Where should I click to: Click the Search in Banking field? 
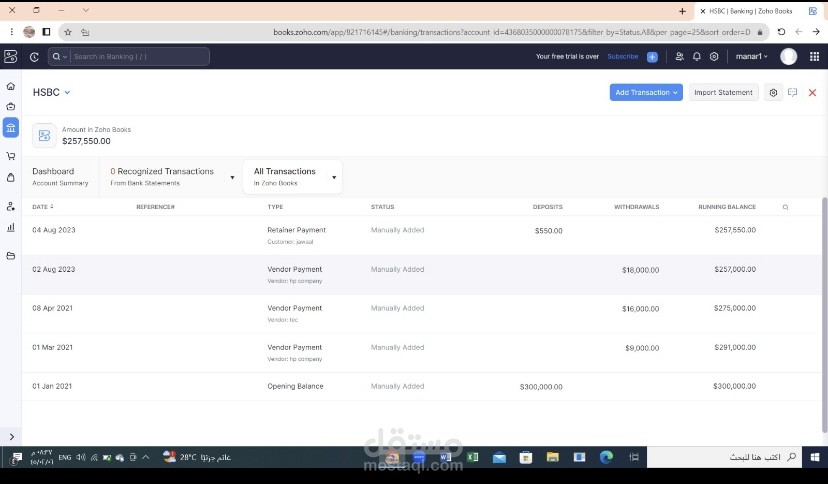click(x=129, y=56)
